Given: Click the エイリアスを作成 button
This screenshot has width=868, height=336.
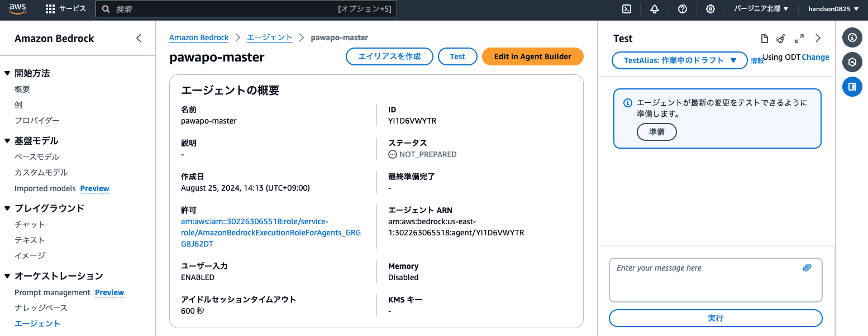Looking at the screenshot, I should click(x=389, y=56).
